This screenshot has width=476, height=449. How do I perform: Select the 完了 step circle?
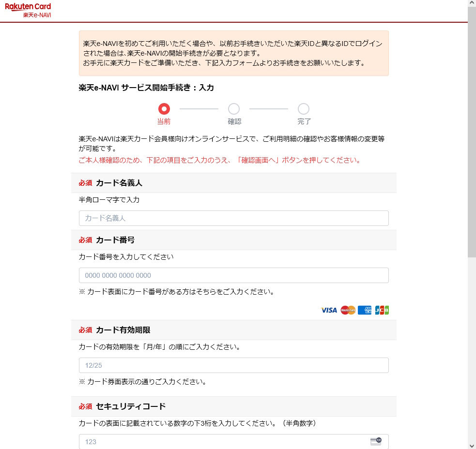click(x=304, y=109)
